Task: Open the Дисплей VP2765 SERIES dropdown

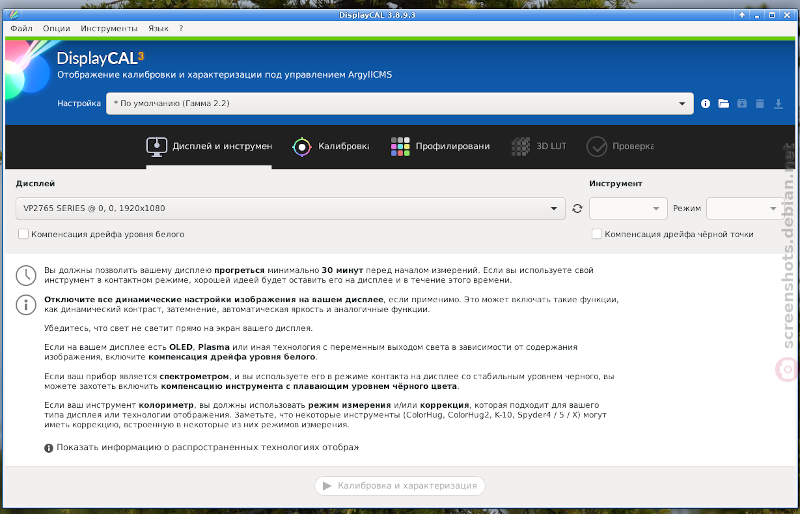Action: 290,208
